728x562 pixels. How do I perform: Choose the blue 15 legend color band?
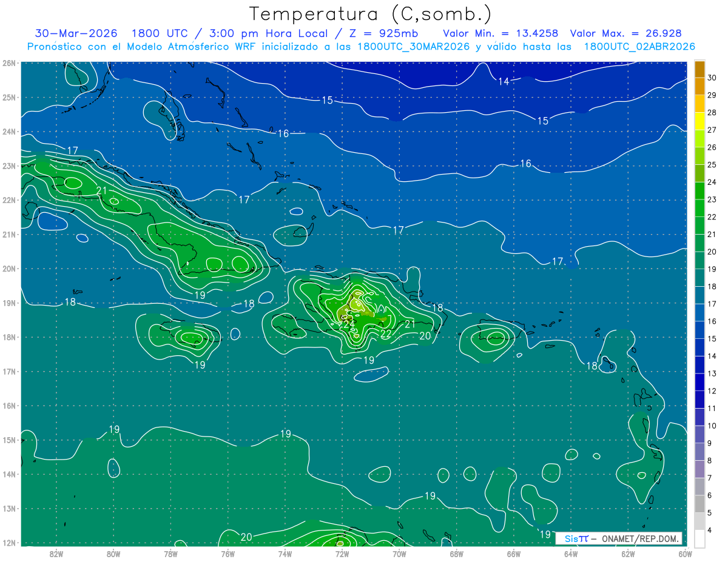(x=699, y=330)
